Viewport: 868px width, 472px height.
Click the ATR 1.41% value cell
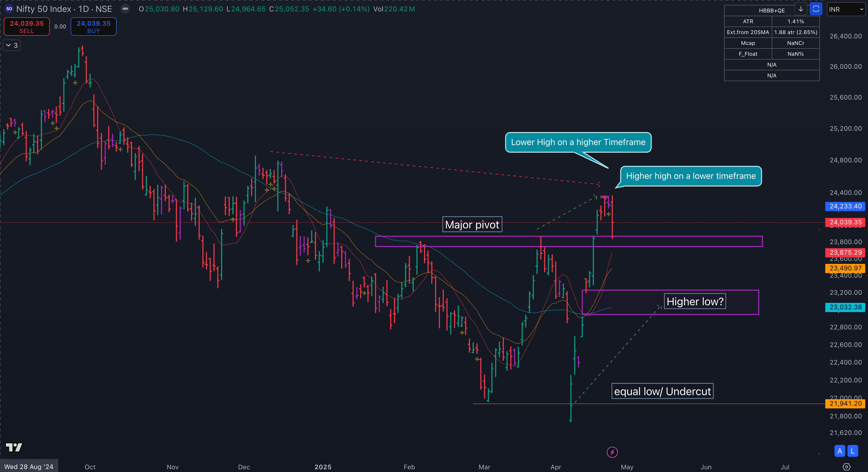(x=795, y=22)
